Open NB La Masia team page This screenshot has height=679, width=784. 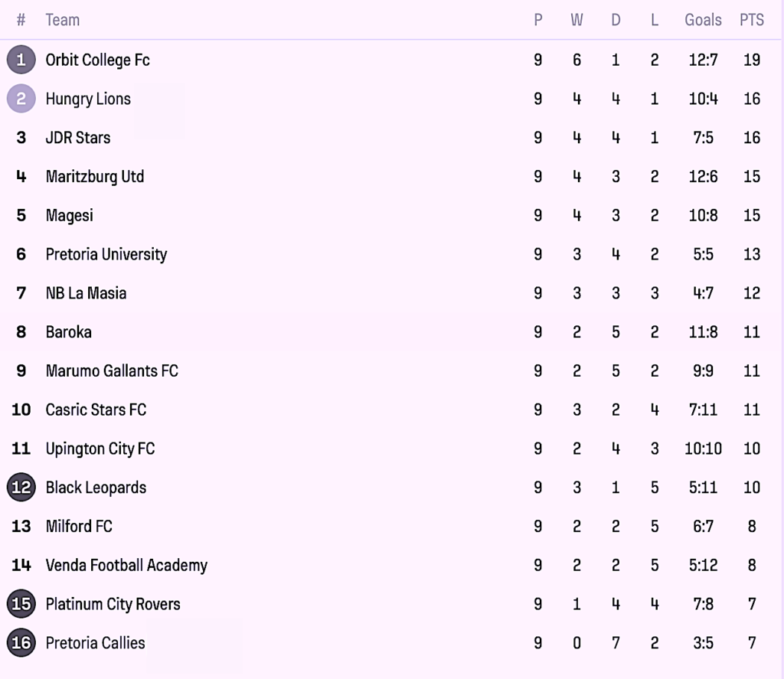pos(86,293)
